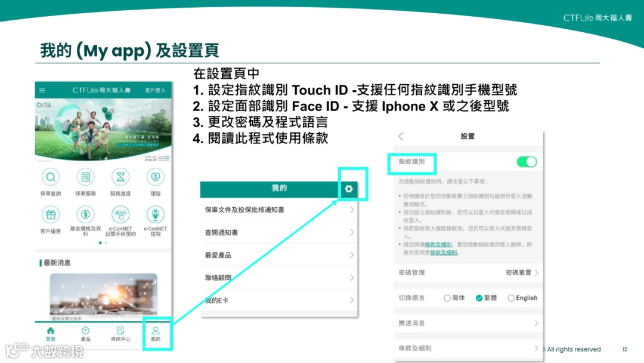Image resolution: width=644 pixels, height=363 pixels.
Task: Click the 密碼管理 label
Action: (x=411, y=273)
